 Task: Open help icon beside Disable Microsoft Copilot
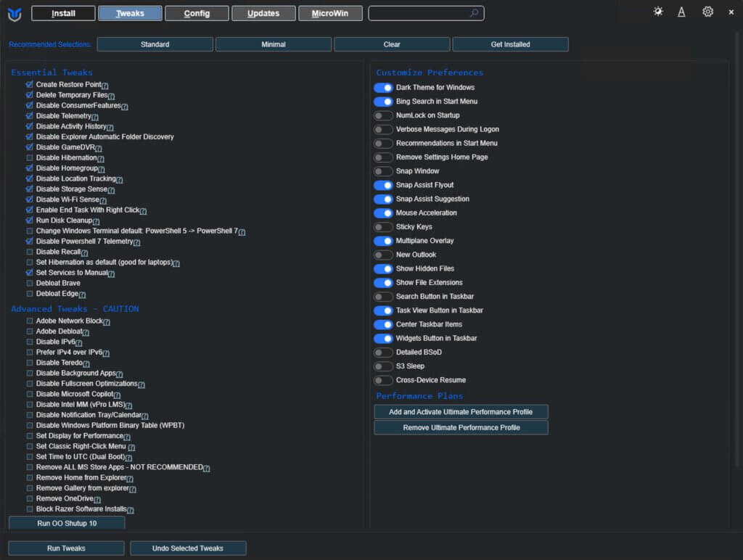point(117,395)
